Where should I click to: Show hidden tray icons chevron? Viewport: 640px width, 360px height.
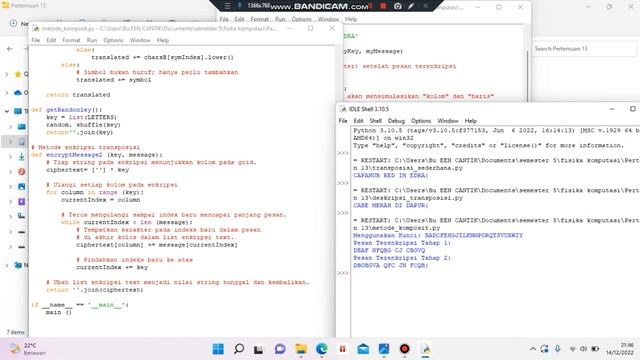pyautogui.click(x=533, y=349)
